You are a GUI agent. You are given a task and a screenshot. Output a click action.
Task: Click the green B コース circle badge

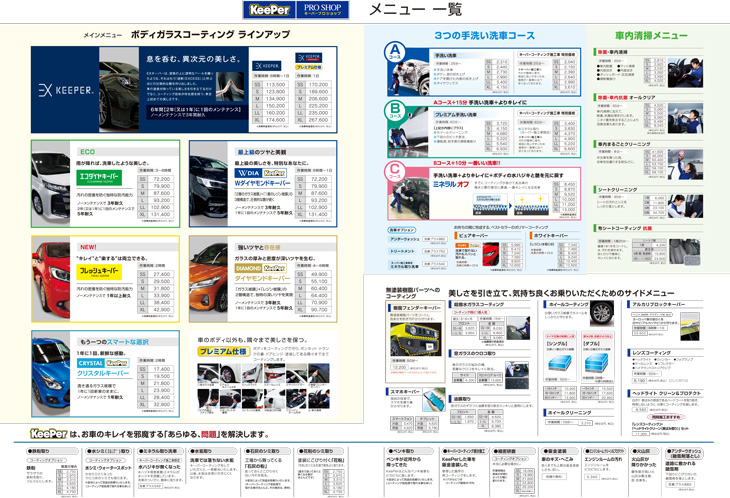(395, 111)
